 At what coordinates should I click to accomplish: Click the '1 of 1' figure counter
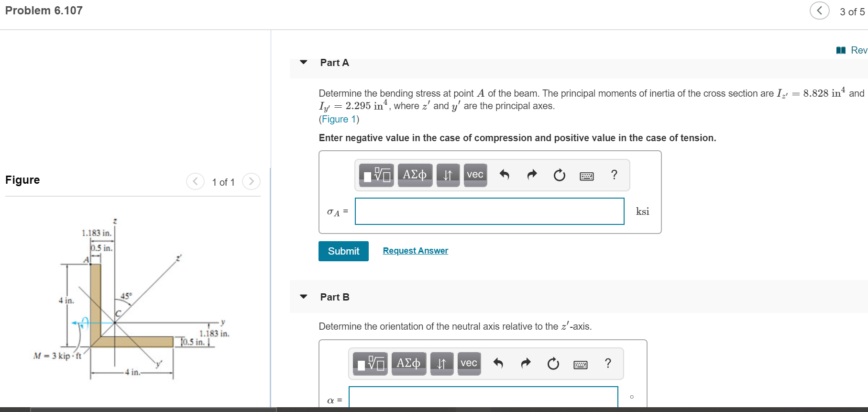pyautogui.click(x=223, y=182)
